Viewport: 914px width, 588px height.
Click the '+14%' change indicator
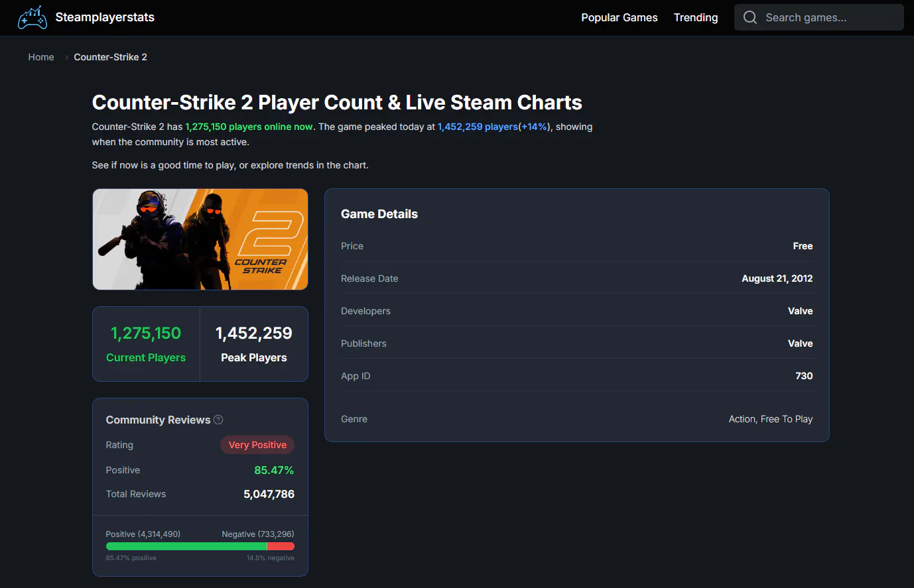pos(535,127)
